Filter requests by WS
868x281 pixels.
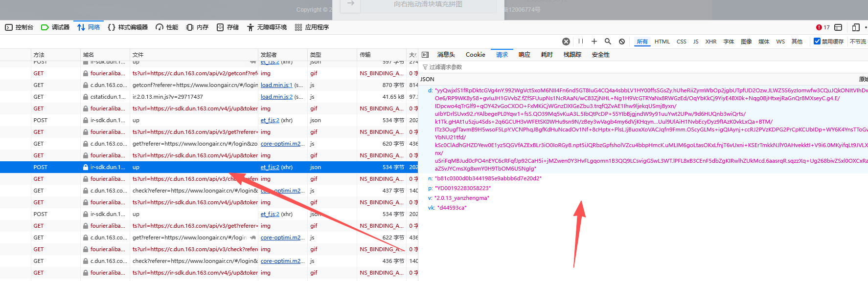click(780, 42)
